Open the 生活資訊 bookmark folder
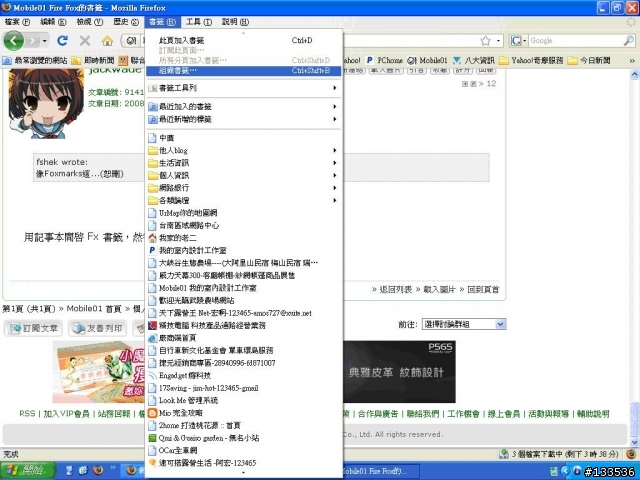 pyautogui.click(x=243, y=163)
